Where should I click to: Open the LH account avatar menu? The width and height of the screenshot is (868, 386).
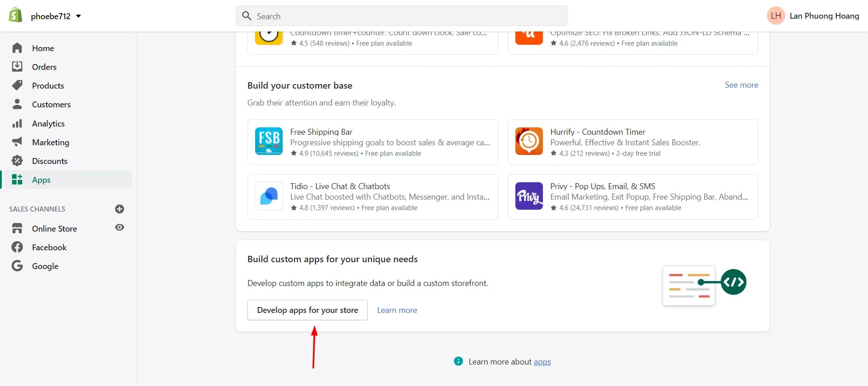[x=776, y=16]
